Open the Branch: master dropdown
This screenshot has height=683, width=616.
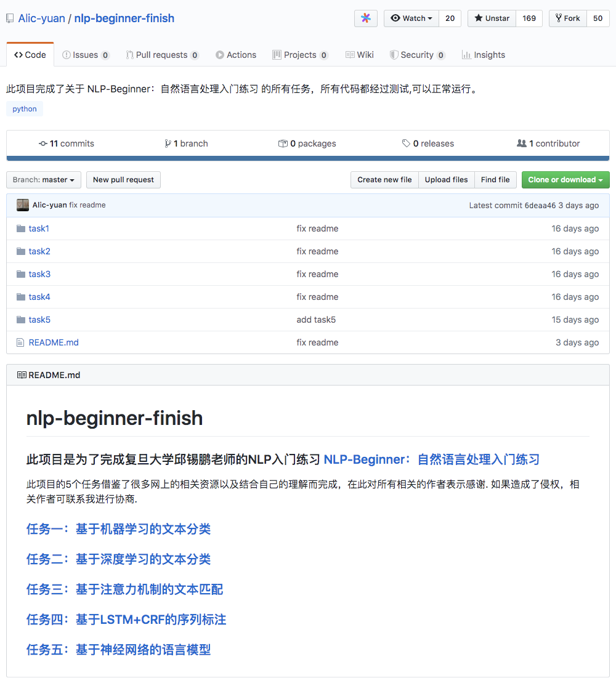pos(43,180)
